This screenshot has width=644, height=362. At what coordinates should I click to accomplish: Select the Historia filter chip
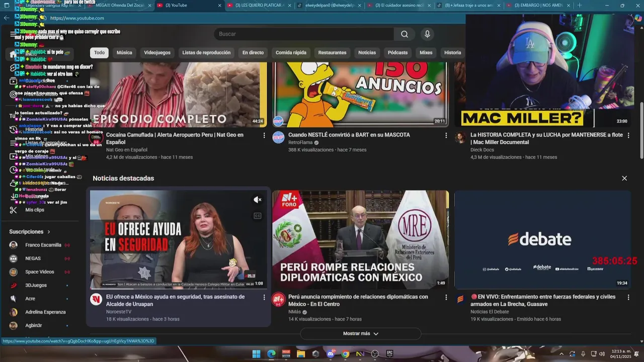(x=452, y=53)
